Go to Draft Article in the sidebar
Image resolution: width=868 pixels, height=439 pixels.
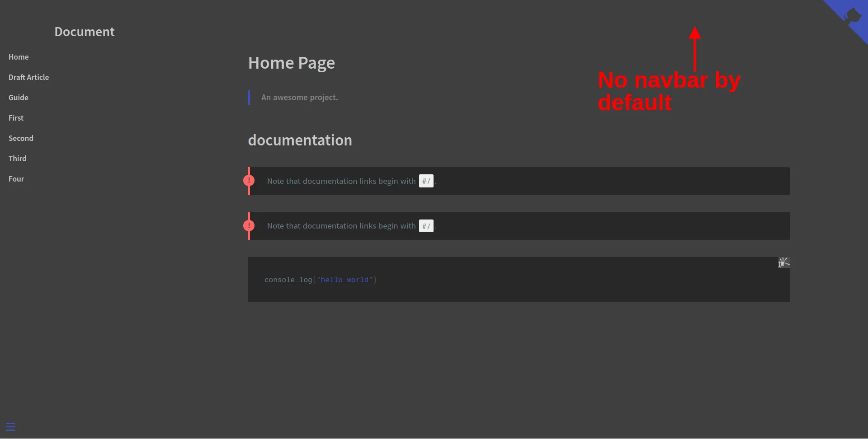click(28, 77)
